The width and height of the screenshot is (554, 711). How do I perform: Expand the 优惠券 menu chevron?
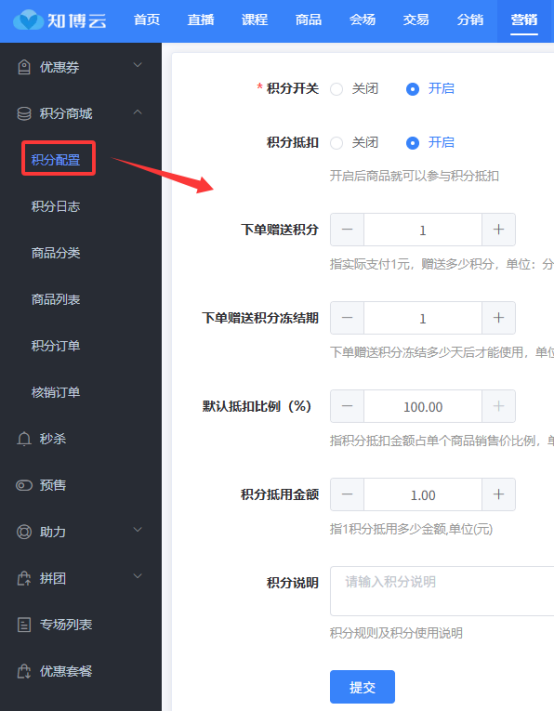click(x=137, y=65)
